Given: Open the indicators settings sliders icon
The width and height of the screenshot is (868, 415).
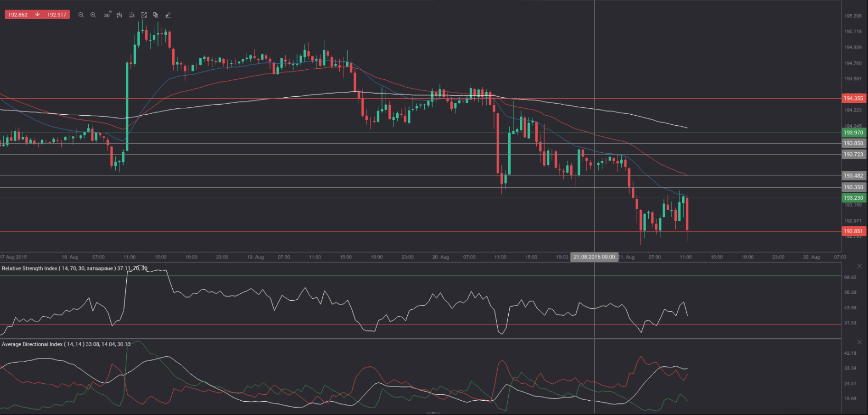Looking at the screenshot, I should (132, 15).
